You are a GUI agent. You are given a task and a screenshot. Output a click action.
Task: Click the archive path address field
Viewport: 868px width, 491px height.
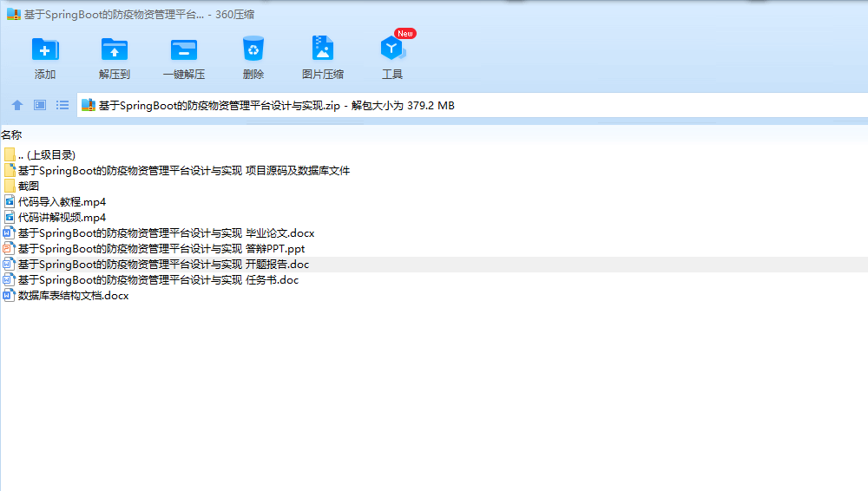[x=472, y=105]
